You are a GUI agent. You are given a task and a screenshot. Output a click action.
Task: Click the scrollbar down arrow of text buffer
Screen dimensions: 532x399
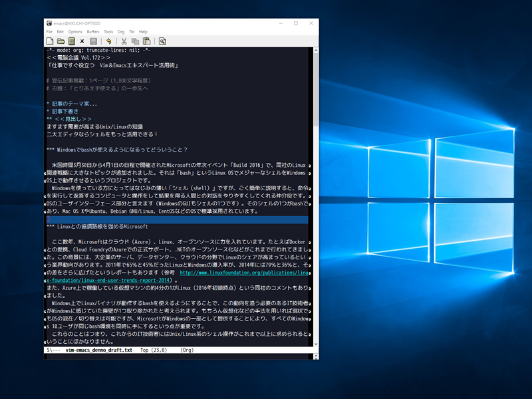pos(316,344)
